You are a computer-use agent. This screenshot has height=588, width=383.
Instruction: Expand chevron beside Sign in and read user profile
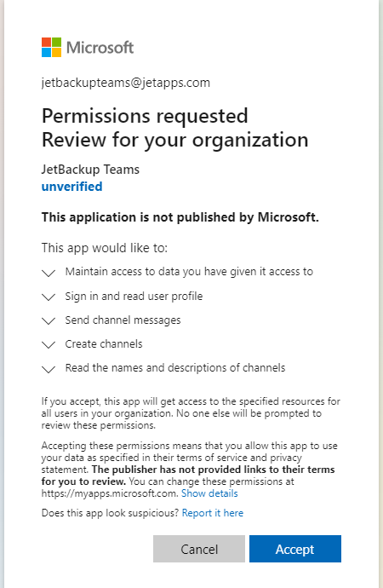[49, 297]
